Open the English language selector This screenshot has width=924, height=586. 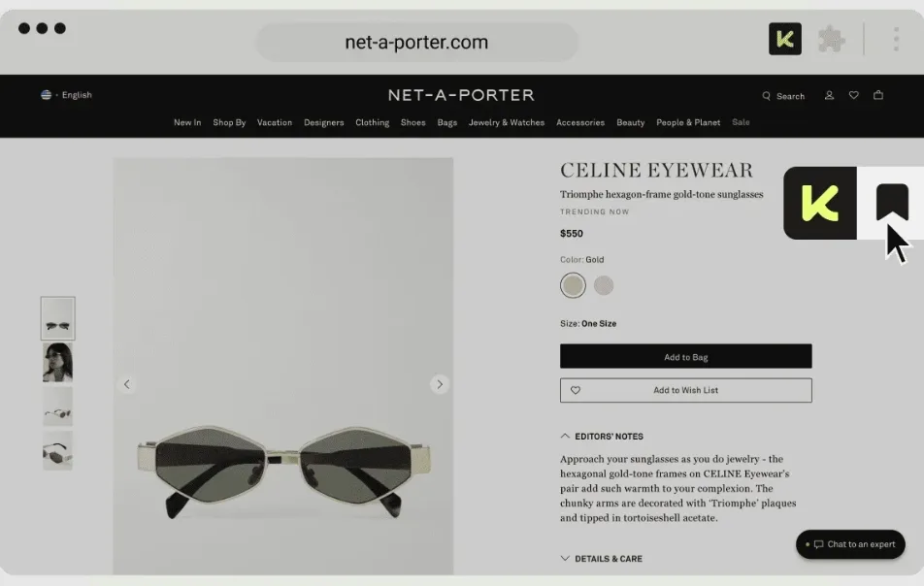click(x=67, y=95)
